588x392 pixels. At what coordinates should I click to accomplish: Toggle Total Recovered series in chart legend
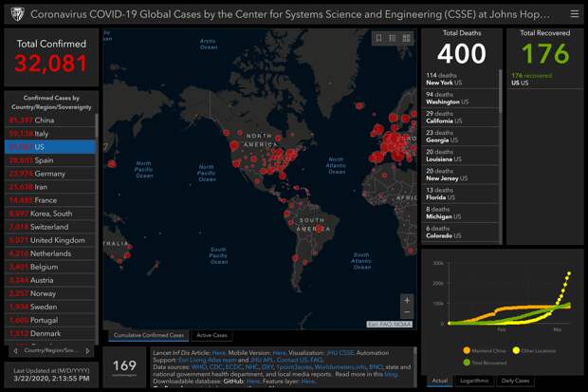click(485, 363)
